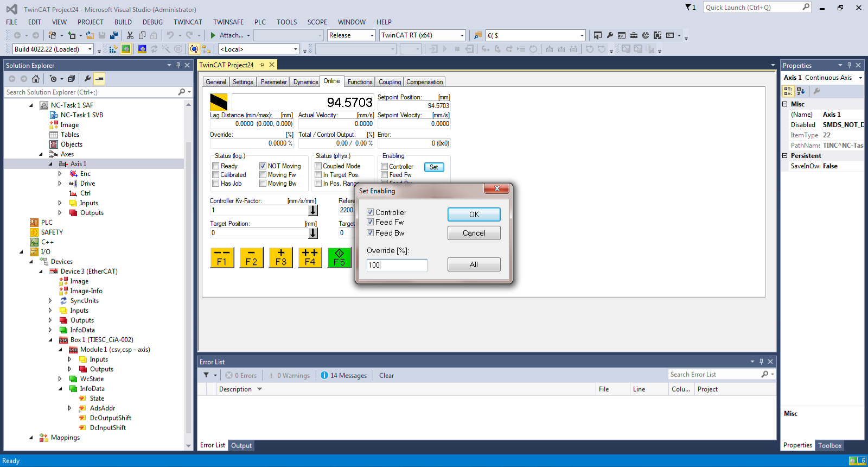Toggle Feed Fw checkbox in dialog
This screenshot has width=868, height=467.
click(x=371, y=222)
